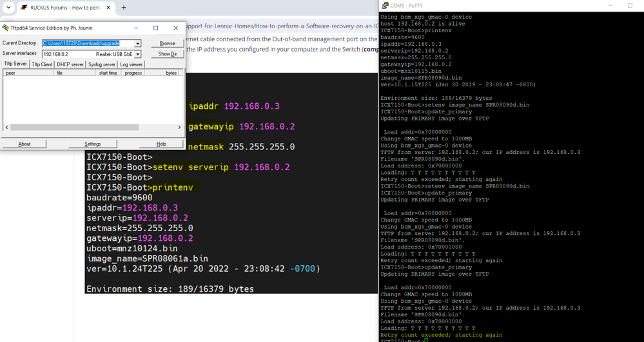
Task: Minimize the Tftpd64 window
Action: tap(136, 28)
